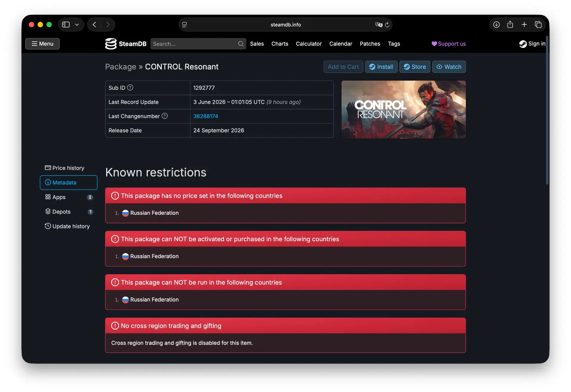Click the cannot be run warning header
Image resolution: width=571 pixels, height=392 pixels.
[x=285, y=283]
